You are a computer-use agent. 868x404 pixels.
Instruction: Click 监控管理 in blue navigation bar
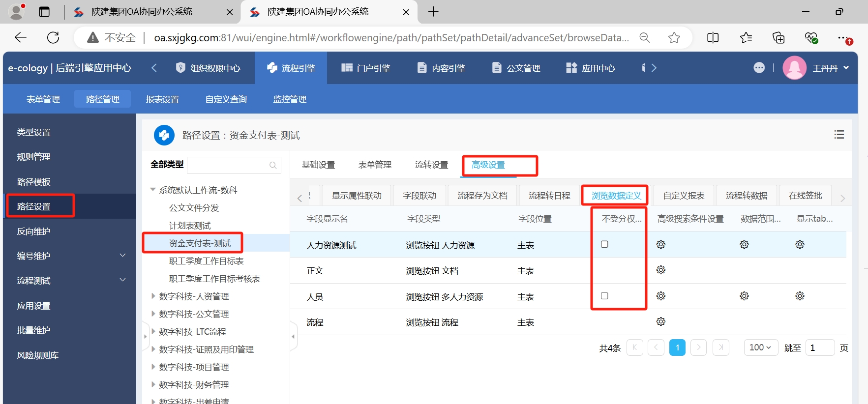tap(290, 99)
